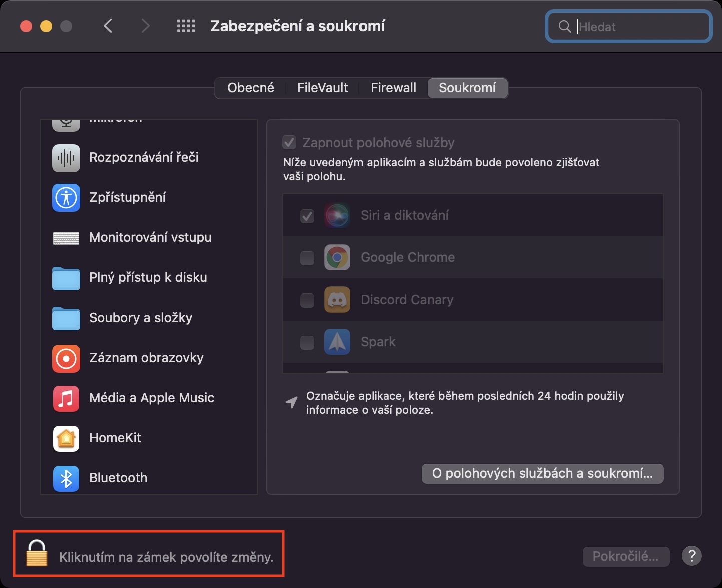Open the Firewall tab

pos(393,88)
